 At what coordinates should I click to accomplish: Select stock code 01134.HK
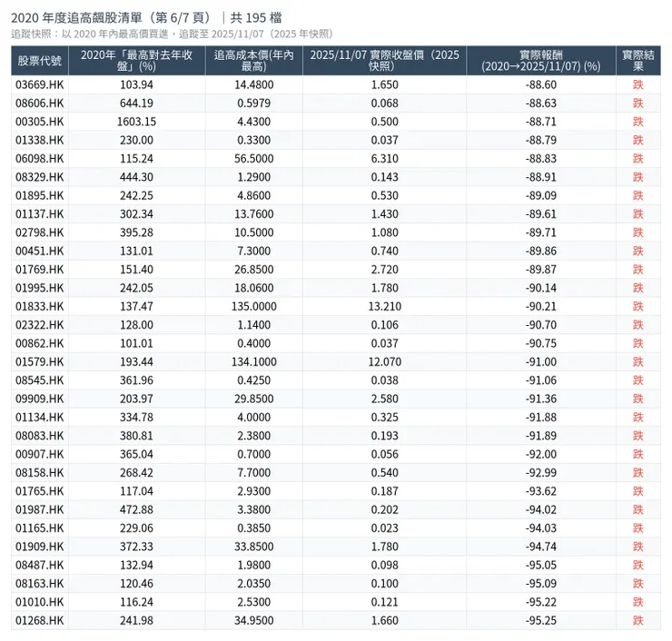pos(39,418)
